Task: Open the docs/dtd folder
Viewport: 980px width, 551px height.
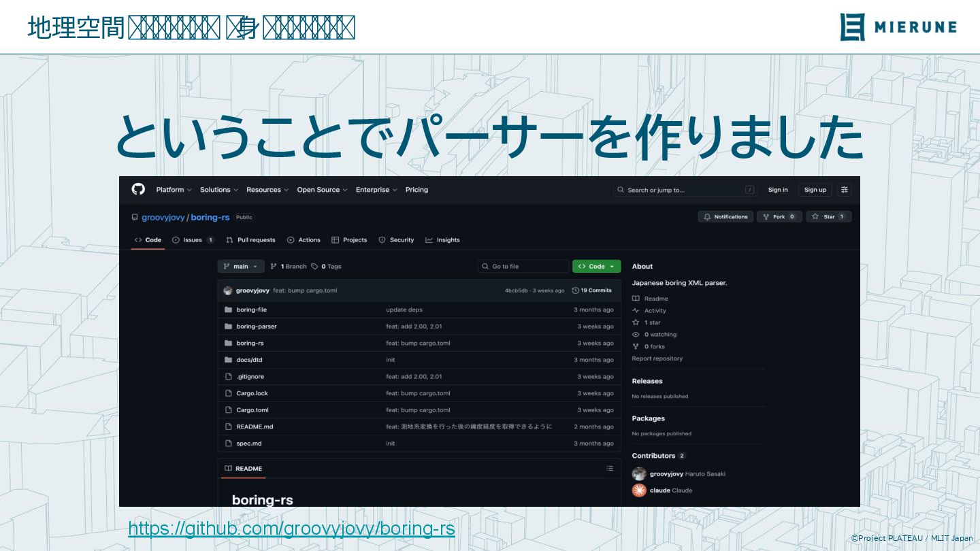Action: (x=249, y=360)
